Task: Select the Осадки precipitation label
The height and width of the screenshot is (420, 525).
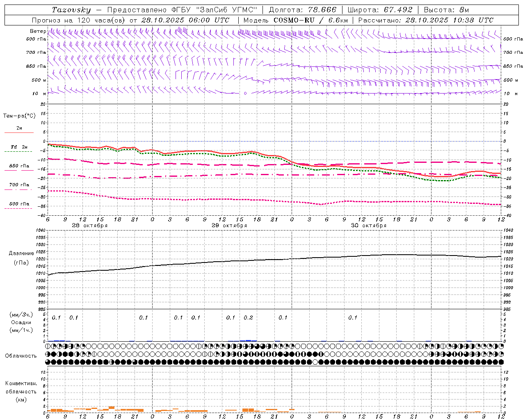Action: [x=21, y=322]
